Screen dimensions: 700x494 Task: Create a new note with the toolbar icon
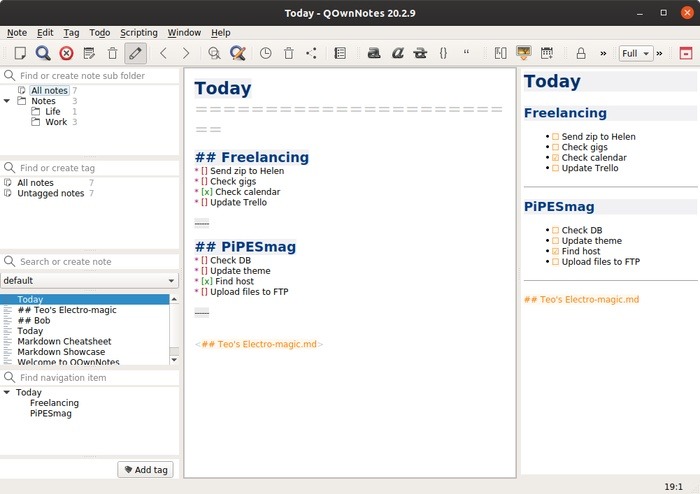20,53
